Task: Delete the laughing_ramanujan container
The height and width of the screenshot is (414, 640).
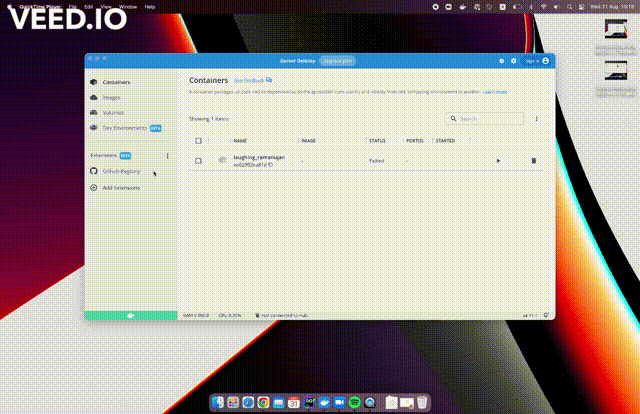Action: (533, 161)
